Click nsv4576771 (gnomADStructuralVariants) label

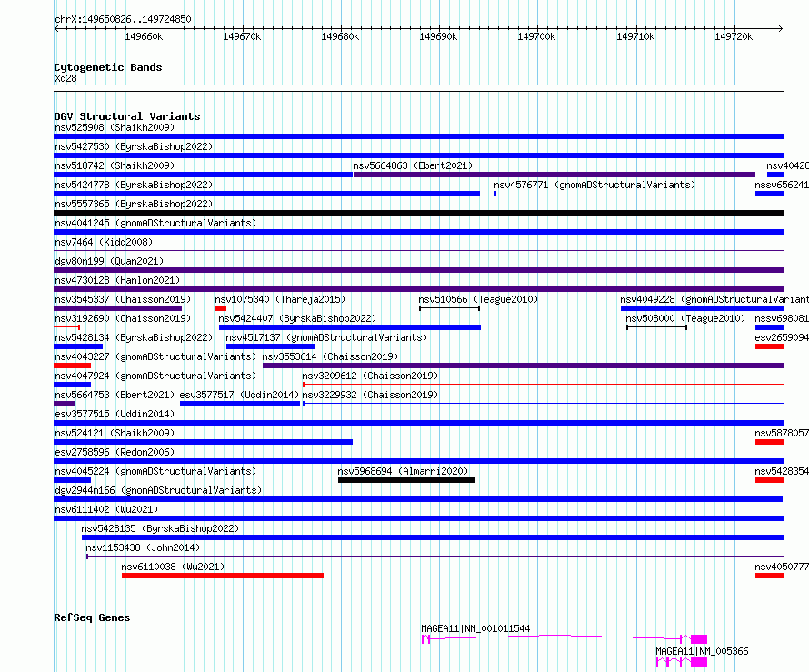pyautogui.click(x=594, y=185)
